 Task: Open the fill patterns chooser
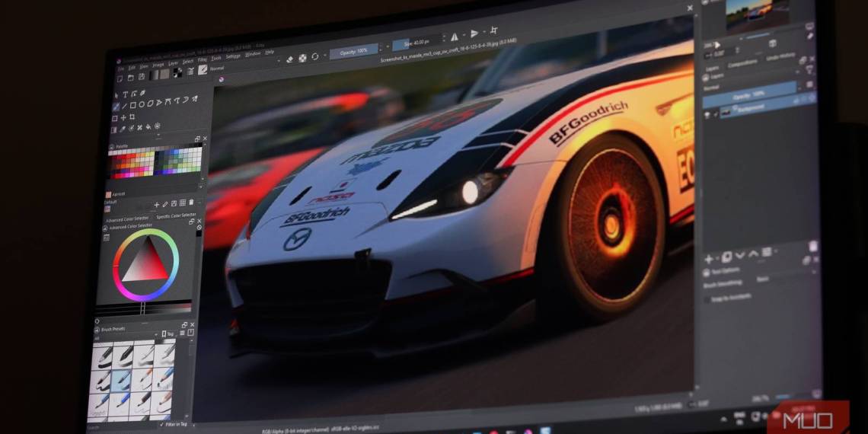tap(165, 74)
